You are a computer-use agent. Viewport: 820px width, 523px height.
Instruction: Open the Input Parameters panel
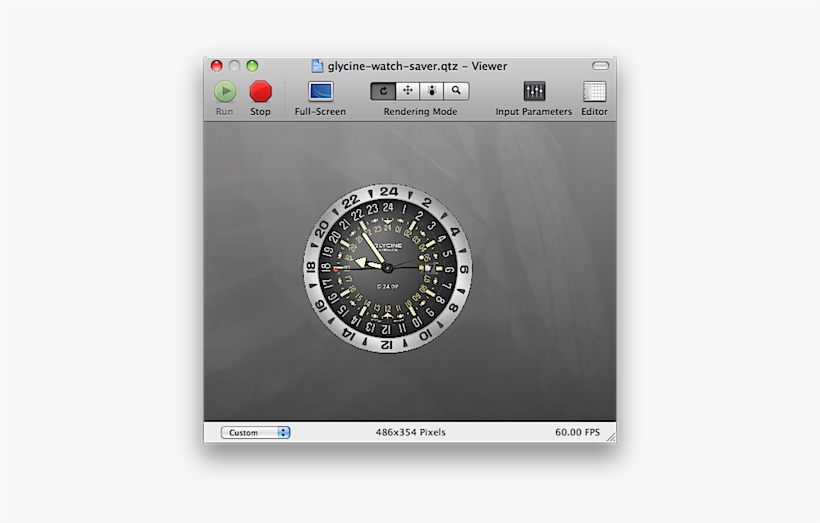coord(534,92)
